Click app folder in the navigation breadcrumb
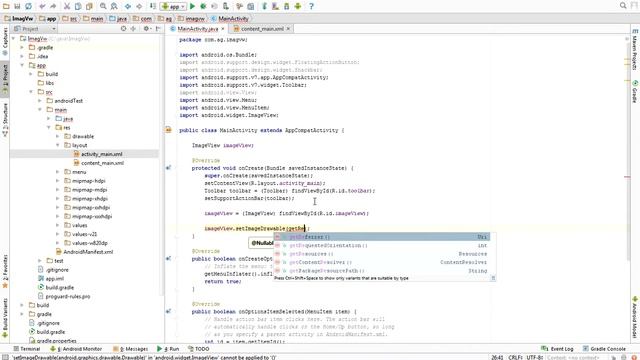 [48, 19]
